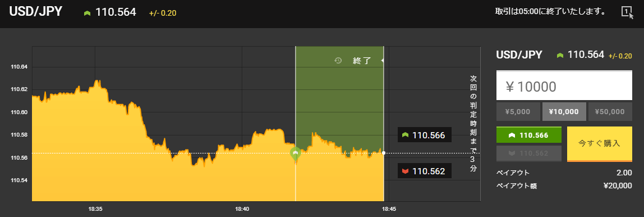The height and width of the screenshot is (217, 644).
Task: Click the 今すぐ購入 buy-now button
Action: [x=599, y=144]
